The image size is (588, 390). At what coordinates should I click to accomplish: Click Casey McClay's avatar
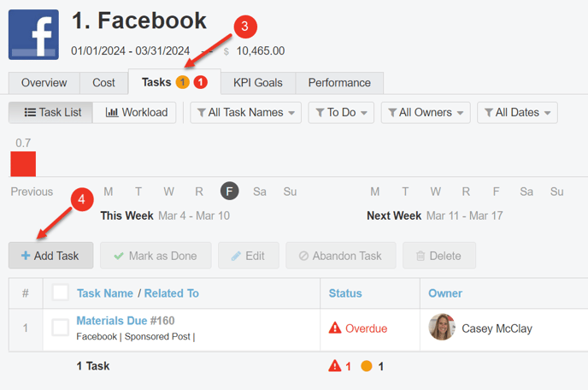[x=442, y=327]
